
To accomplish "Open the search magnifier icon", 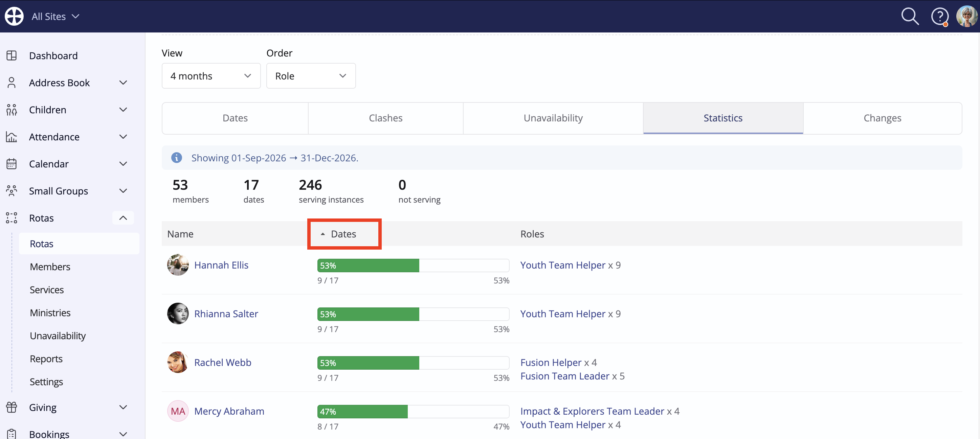I will pos(910,16).
